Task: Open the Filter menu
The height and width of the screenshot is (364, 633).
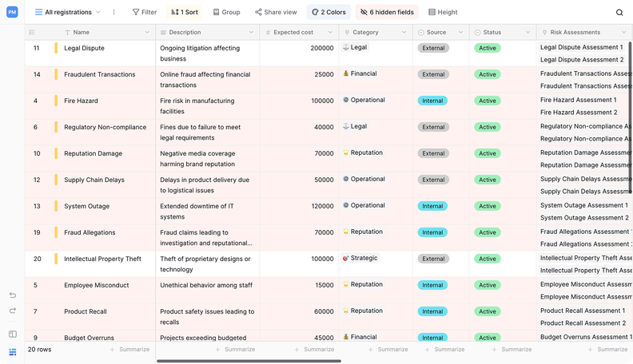Action: [x=144, y=13]
